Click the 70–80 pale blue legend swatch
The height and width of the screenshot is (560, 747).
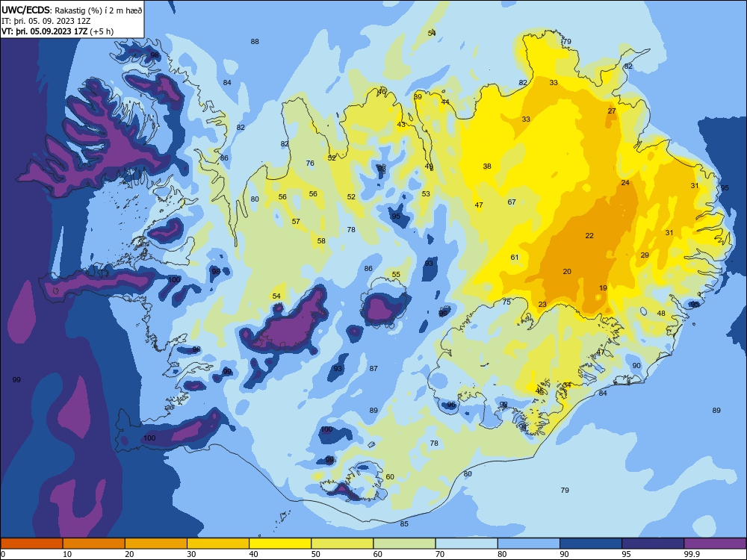466,544
